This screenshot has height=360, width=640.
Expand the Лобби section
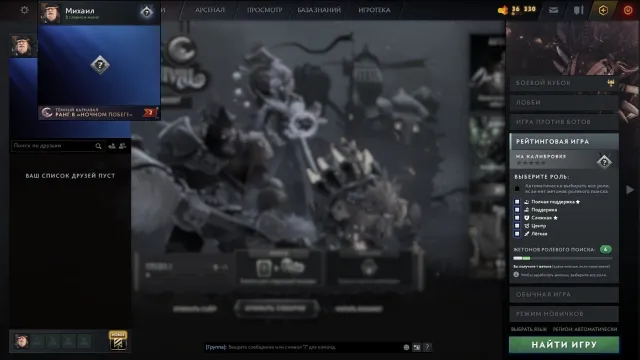[x=564, y=102]
